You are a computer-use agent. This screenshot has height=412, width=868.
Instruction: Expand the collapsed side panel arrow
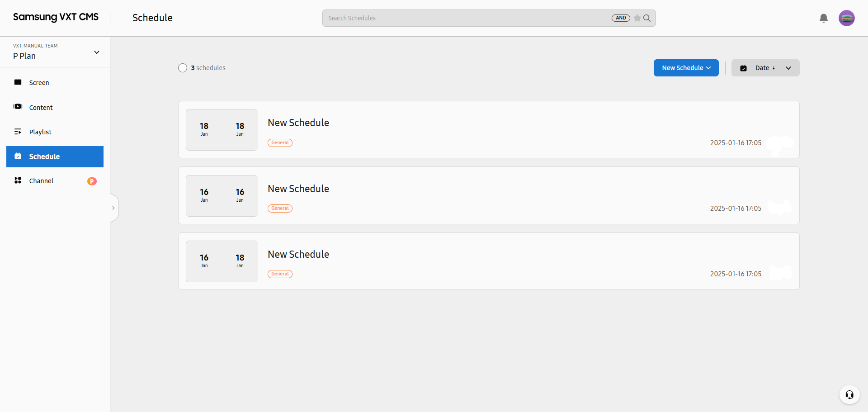113,208
